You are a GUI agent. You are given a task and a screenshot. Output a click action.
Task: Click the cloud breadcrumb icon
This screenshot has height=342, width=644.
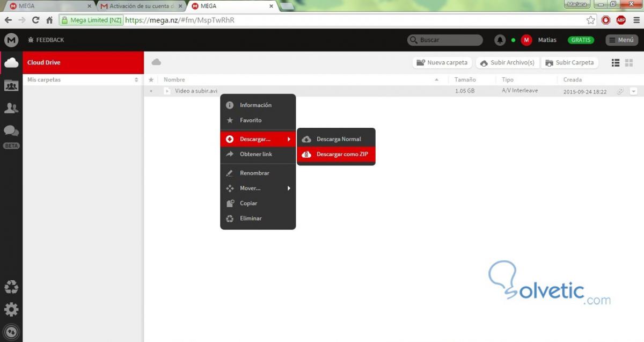click(156, 62)
